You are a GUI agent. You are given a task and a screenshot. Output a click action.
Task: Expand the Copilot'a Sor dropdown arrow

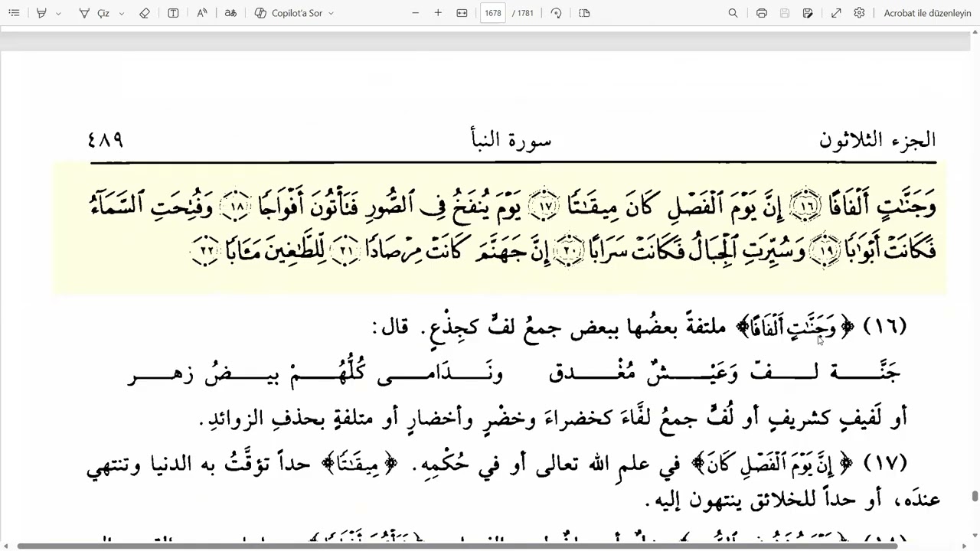pyautogui.click(x=332, y=13)
